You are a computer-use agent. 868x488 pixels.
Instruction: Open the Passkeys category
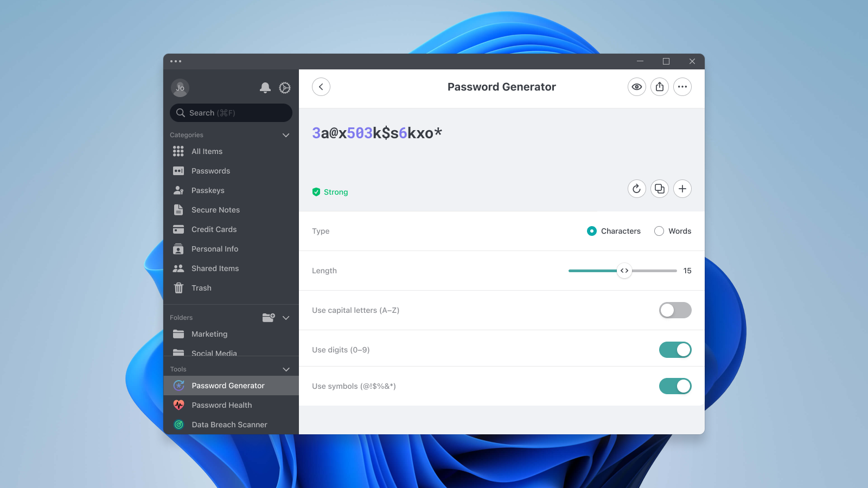tap(207, 190)
